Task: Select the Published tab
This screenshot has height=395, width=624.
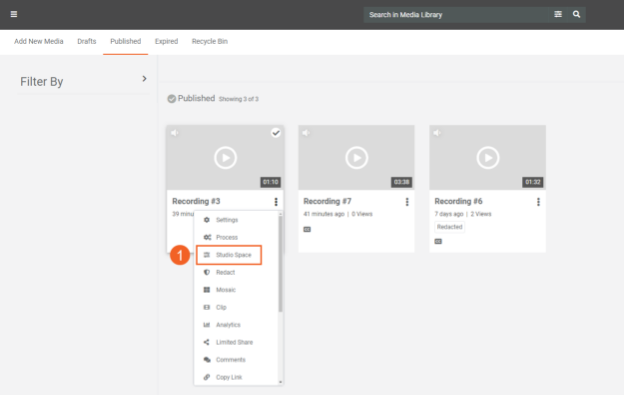Action: click(x=125, y=41)
